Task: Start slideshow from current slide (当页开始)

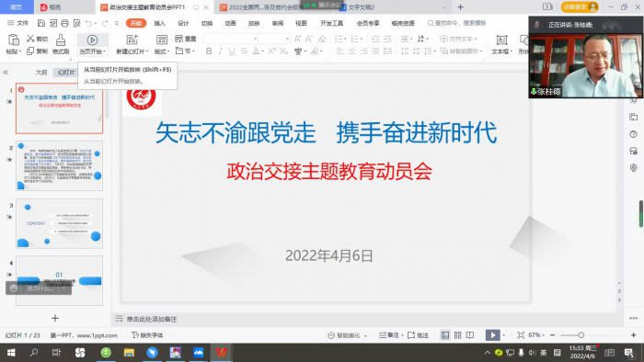Action: 92,44
